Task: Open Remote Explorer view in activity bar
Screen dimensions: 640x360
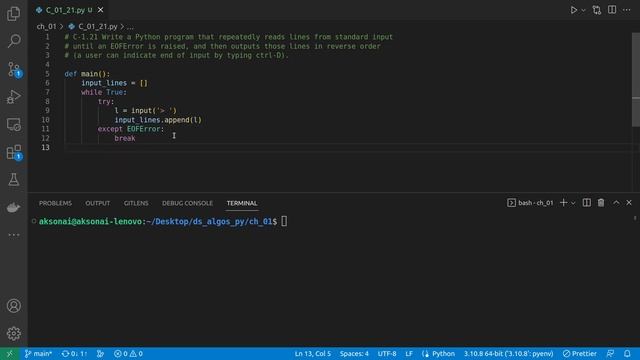Action: (x=13, y=124)
